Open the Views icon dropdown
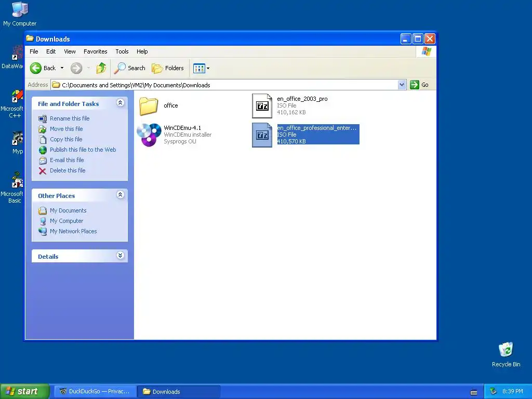The image size is (532, 399). [x=201, y=68]
